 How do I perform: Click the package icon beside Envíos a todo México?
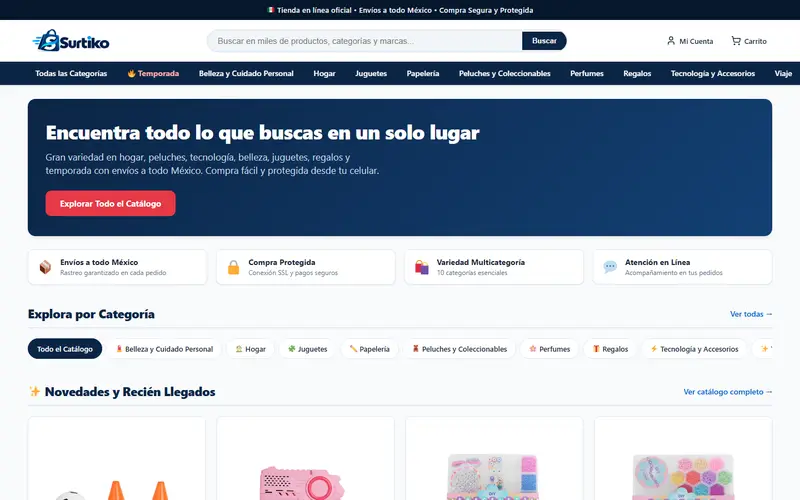pos(45,267)
